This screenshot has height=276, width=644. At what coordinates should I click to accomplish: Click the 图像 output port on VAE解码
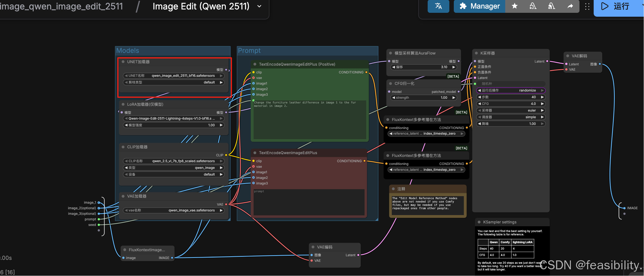[x=600, y=64]
